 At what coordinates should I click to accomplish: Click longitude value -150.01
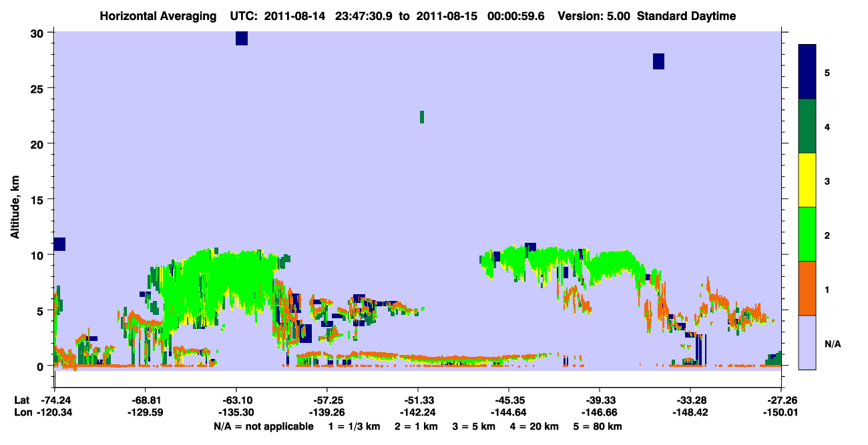tap(781, 412)
